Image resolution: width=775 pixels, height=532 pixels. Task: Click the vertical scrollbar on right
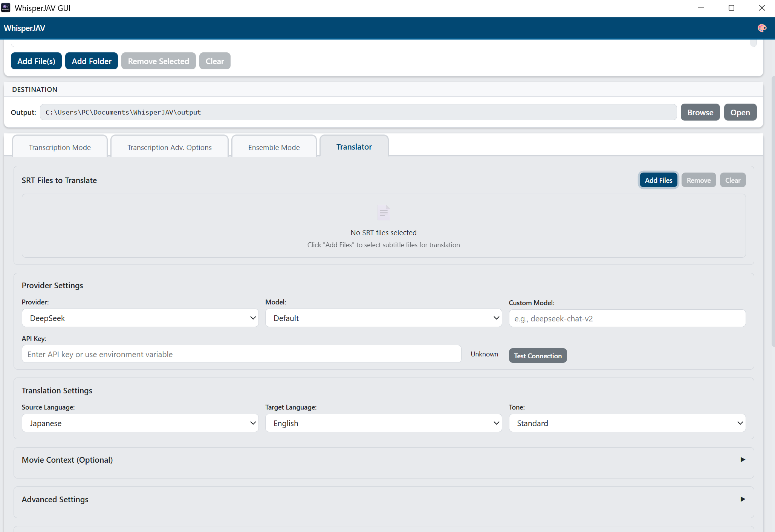point(773,211)
